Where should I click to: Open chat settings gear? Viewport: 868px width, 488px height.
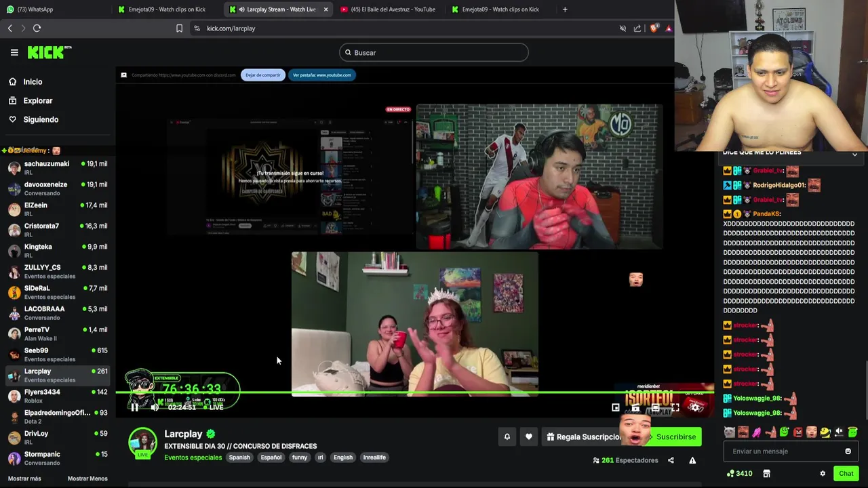823,474
